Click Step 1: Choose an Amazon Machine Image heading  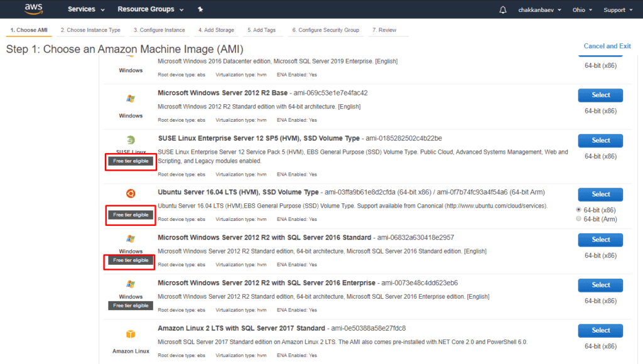(x=125, y=49)
